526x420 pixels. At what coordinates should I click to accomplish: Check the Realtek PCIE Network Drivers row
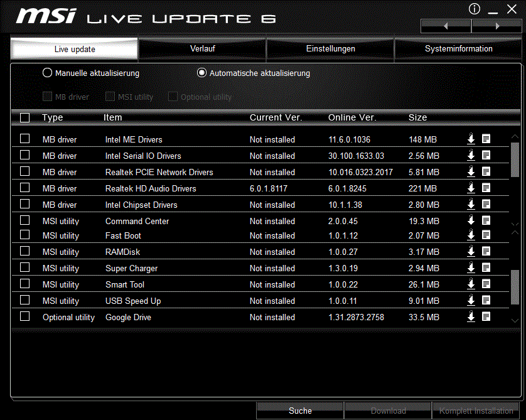point(25,171)
